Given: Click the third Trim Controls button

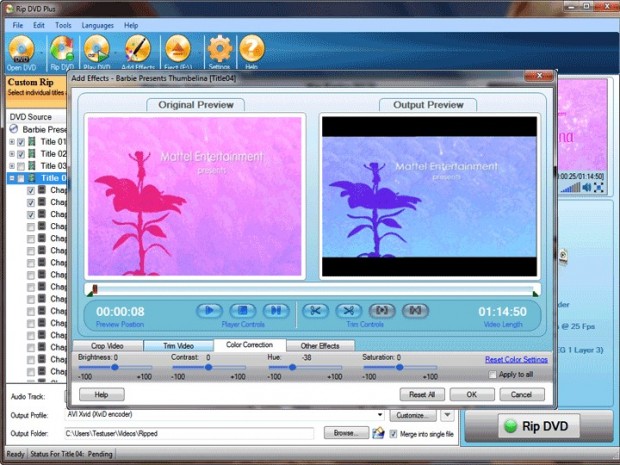Looking at the screenshot, I should [x=382, y=311].
